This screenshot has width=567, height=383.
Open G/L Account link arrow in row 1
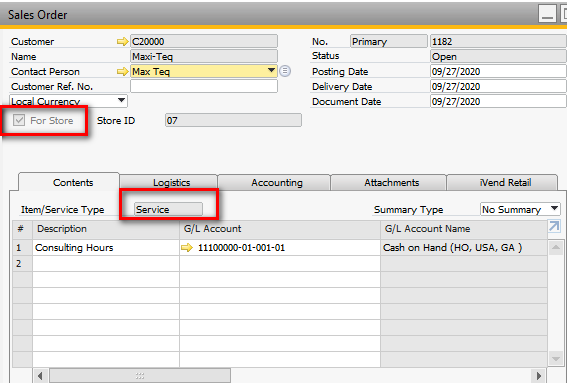(x=187, y=248)
